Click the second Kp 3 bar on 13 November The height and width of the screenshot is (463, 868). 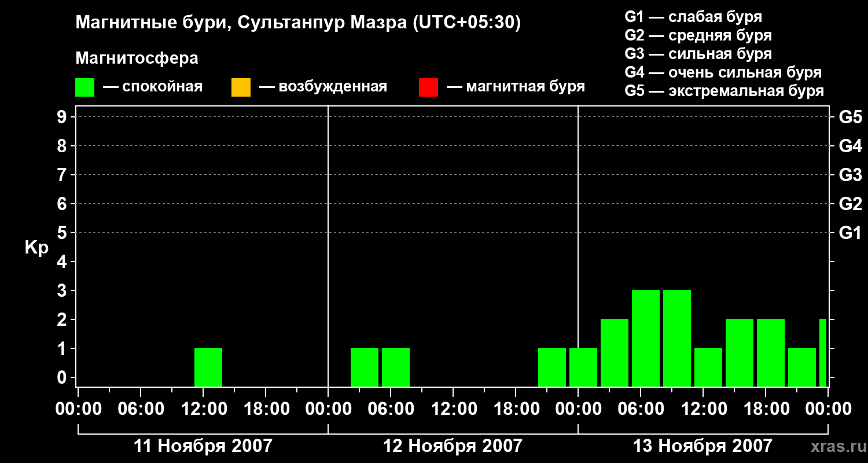point(677,338)
